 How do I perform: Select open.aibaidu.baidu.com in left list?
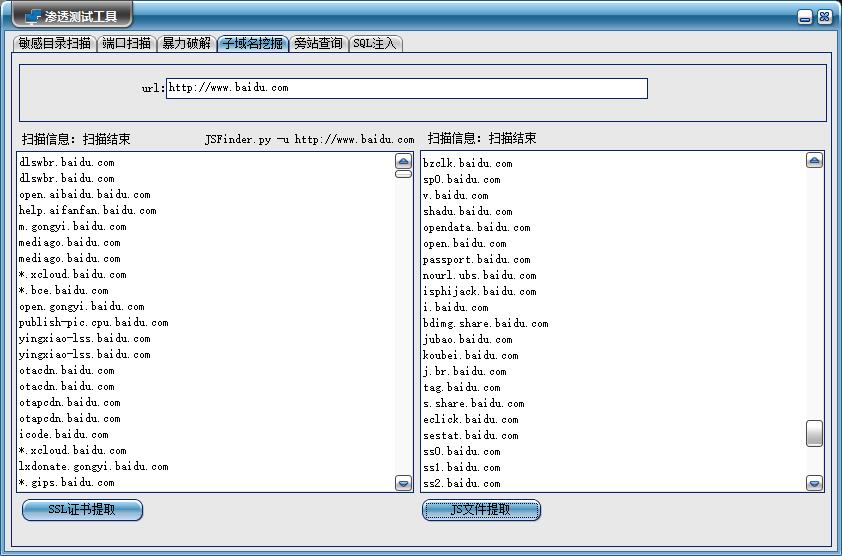click(x=85, y=194)
